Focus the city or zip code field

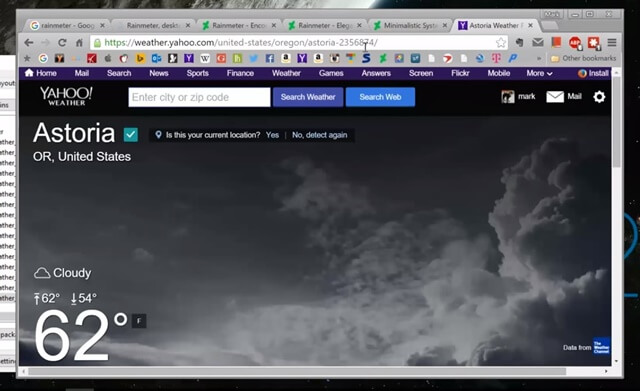click(199, 97)
